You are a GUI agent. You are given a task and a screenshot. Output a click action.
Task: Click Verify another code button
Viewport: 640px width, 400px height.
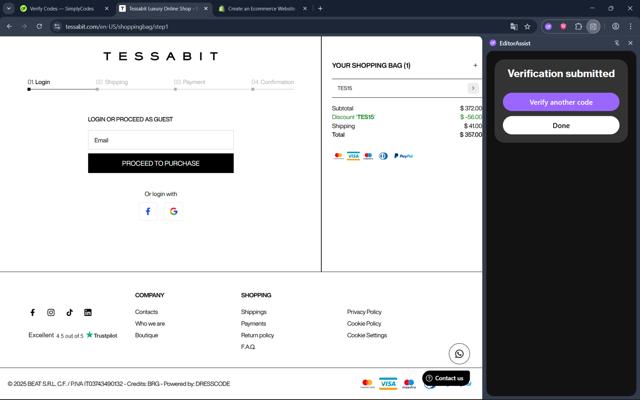(561, 102)
